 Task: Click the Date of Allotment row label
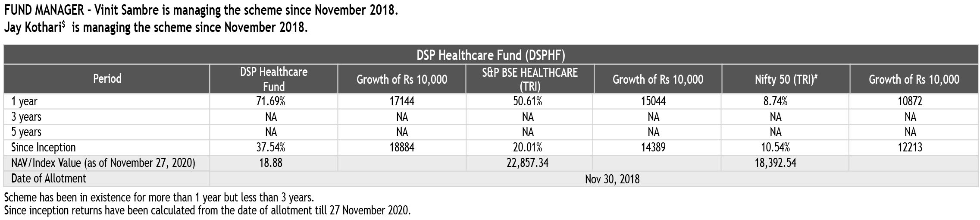pyautogui.click(x=49, y=179)
